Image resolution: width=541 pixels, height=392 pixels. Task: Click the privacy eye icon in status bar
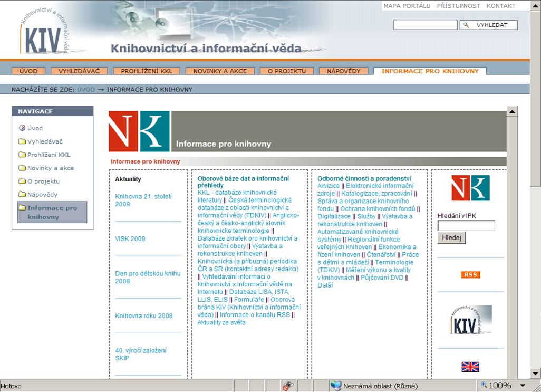pyautogui.click(x=287, y=386)
